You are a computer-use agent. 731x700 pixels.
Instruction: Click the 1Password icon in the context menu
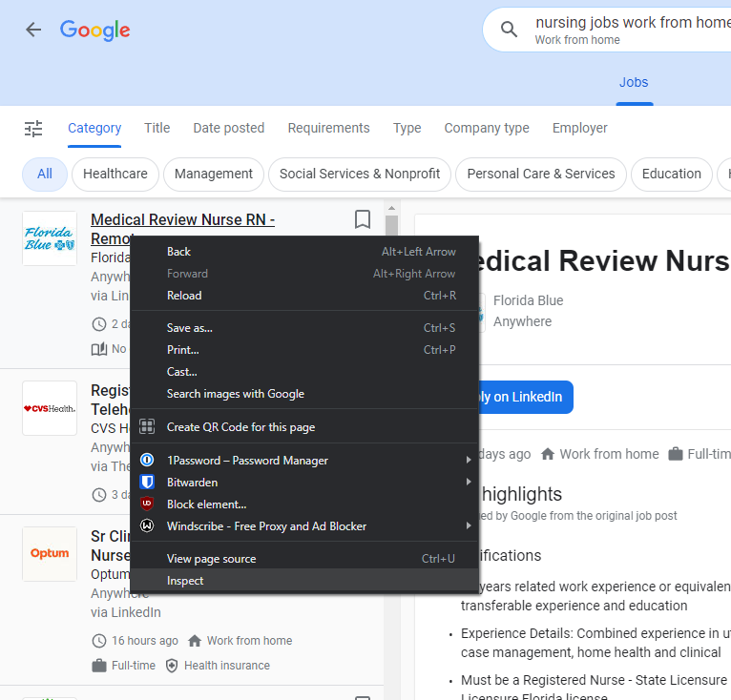pyautogui.click(x=147, y=460)
